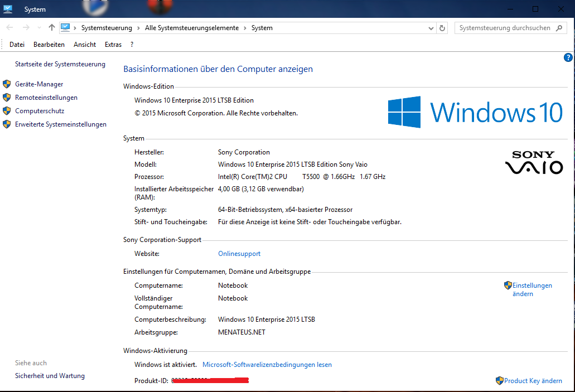This screenshot has width=575, height=392.
Task: Click the computer icon in address bar
Action: coord(65,27)
